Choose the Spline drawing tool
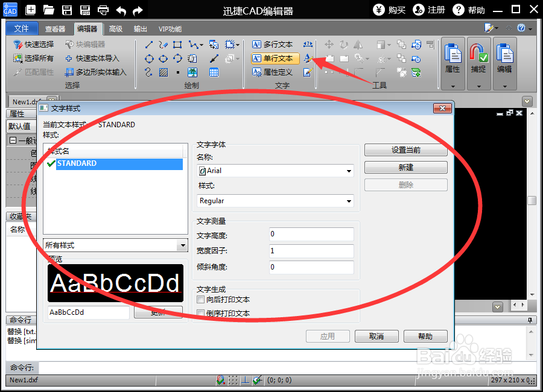This screenshot has width=543, height=392. [149, 72]
